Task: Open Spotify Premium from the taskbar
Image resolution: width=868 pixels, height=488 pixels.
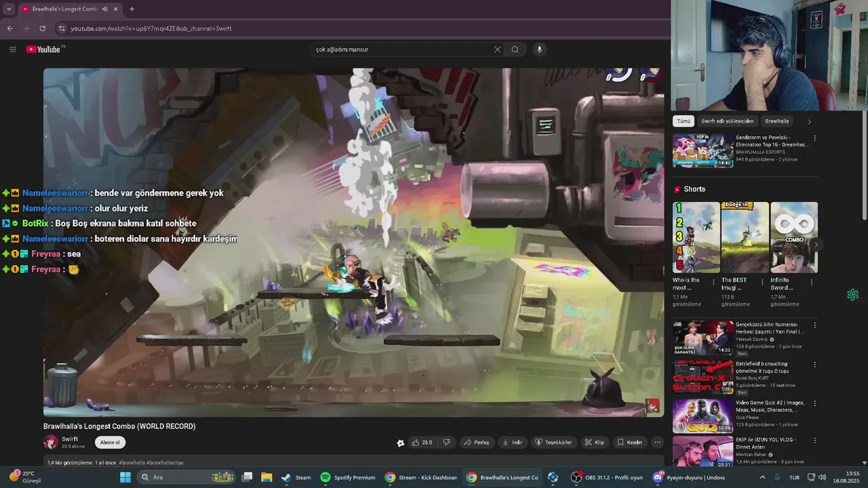Action: 348,477
